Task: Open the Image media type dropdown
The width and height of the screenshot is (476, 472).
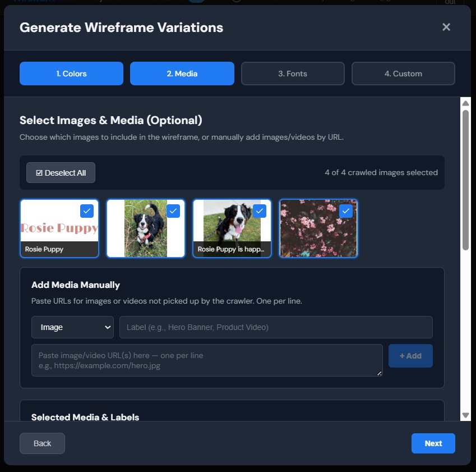Action: [x=72, y=327]
